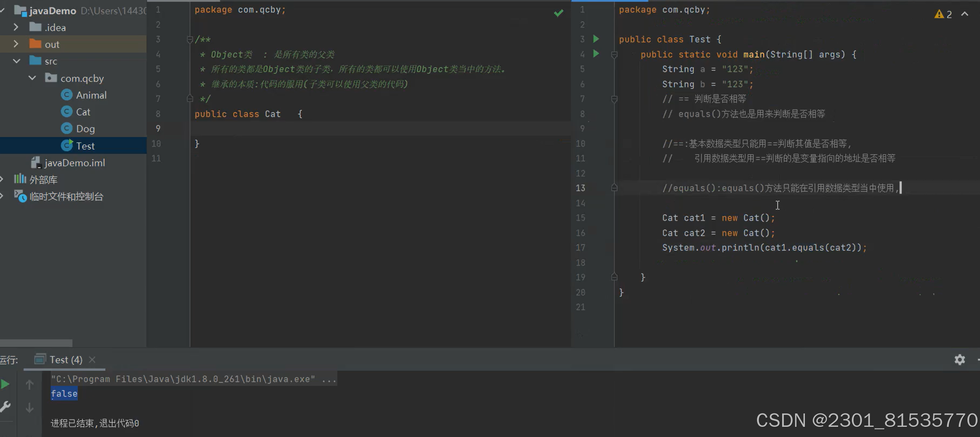Expand the .idea folder node
Image resolution: width=980 pixels, height=437 pixels.
click(16, 27)
